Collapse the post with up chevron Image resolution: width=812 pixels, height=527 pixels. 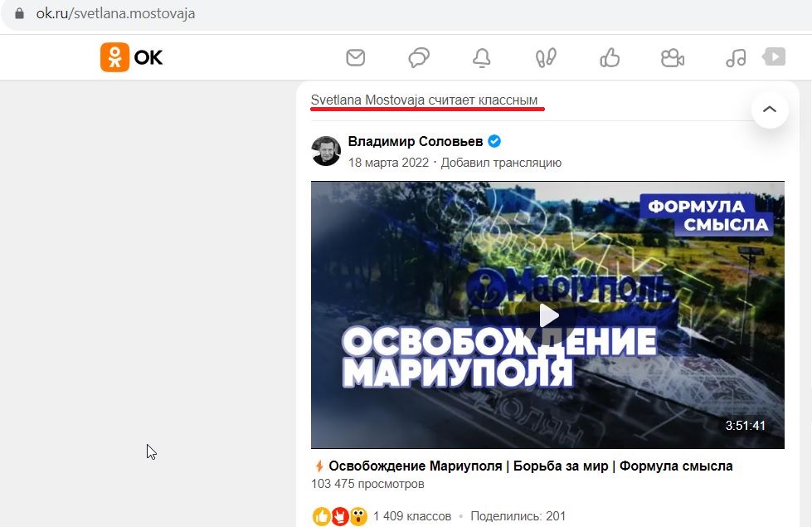pyautogui.click(x=770, y=110)
